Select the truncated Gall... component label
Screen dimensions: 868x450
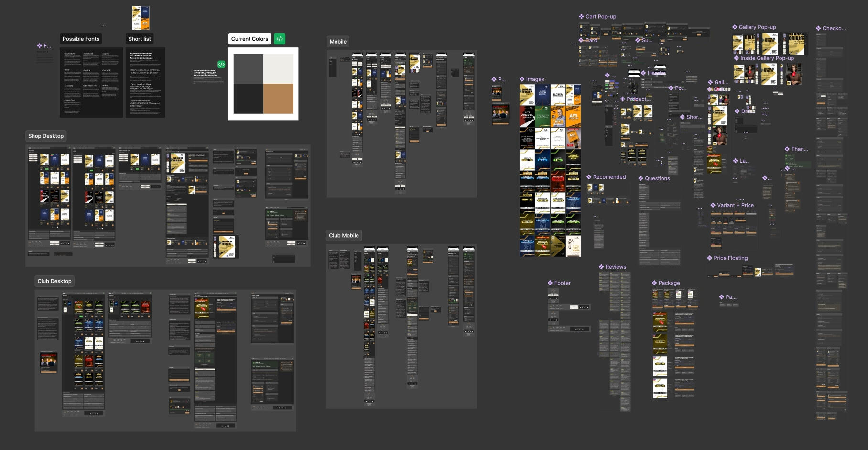pyautogui.click(x=721, y=82)
